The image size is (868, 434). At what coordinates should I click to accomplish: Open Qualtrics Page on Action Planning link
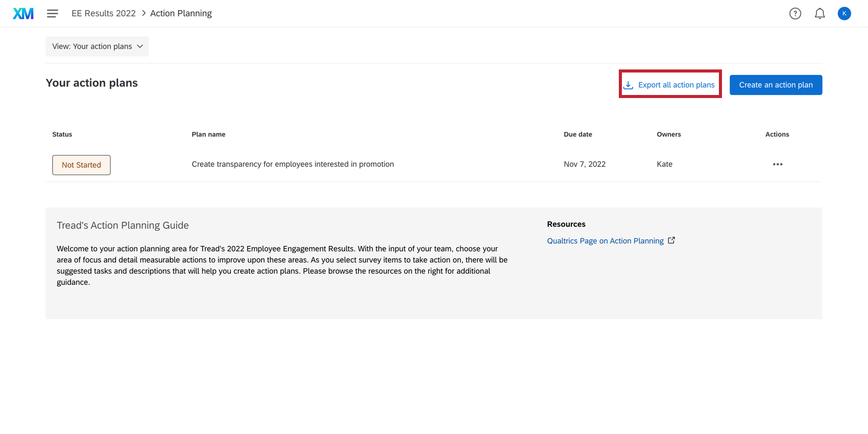tap(605, 241)
